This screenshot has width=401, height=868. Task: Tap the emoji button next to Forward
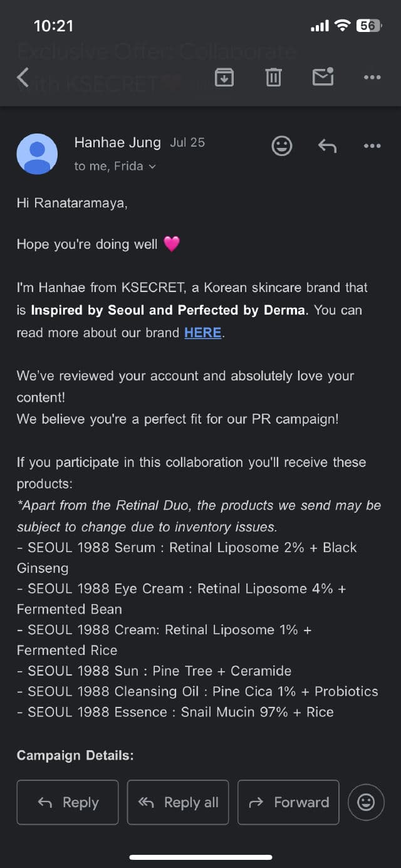366,802
